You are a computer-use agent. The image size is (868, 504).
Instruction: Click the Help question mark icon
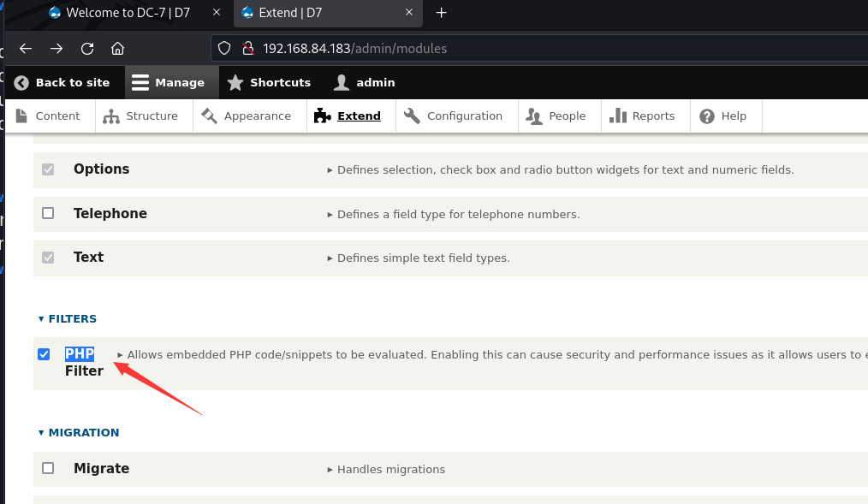(707, 116)
